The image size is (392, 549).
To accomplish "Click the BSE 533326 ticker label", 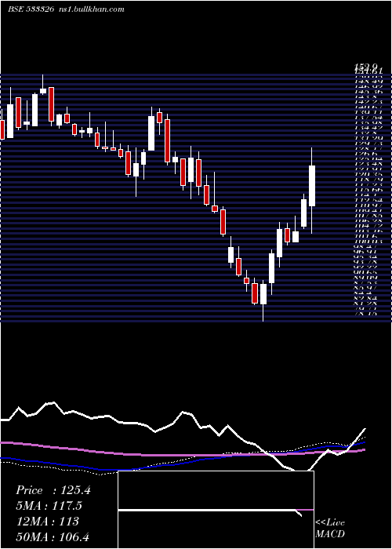I will pos(31,9).
